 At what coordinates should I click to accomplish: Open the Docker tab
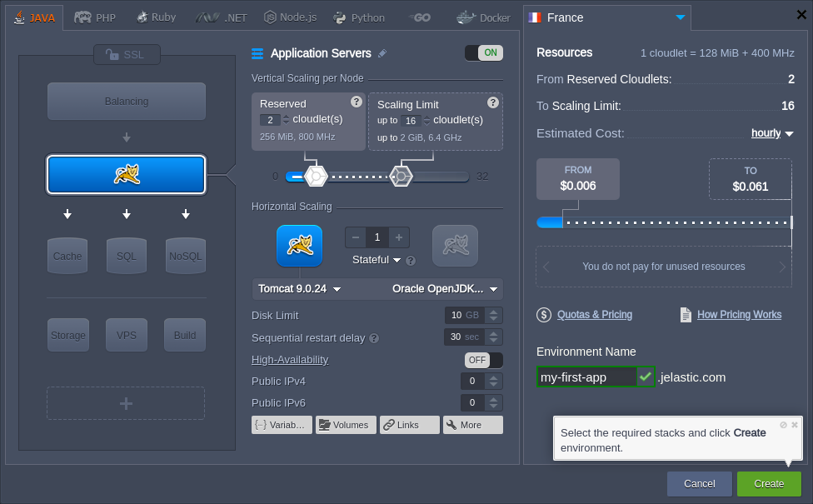pyautogui.click(x=483, y=17)
